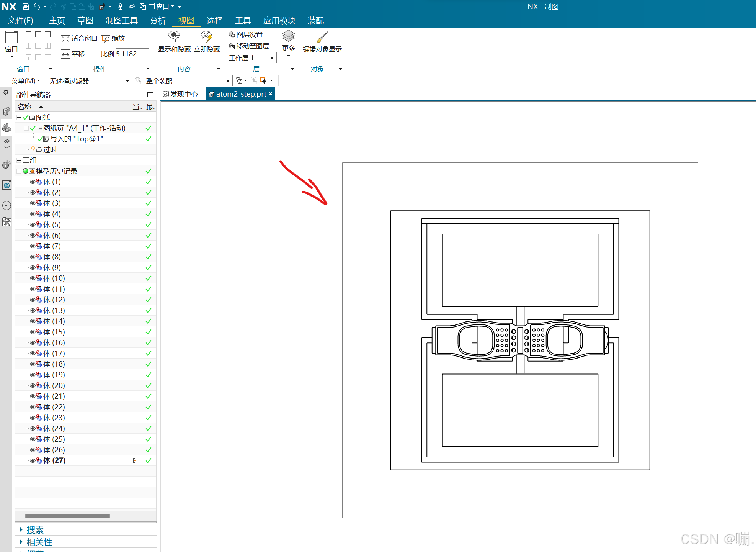Viewport: 756px width, 552px height.
Task: Click the Move to Layer icon
Action: click(232, 46)
